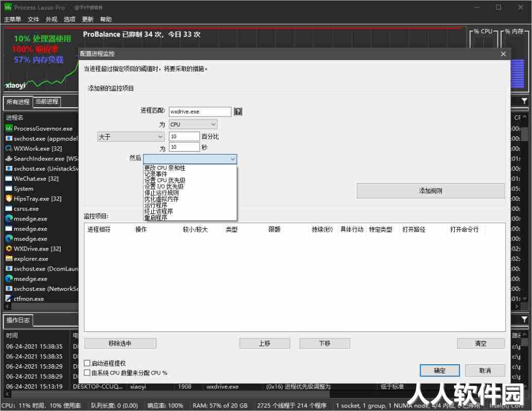Select 更改 CPU 亲和性 from the action list

(x=165, y=168)
